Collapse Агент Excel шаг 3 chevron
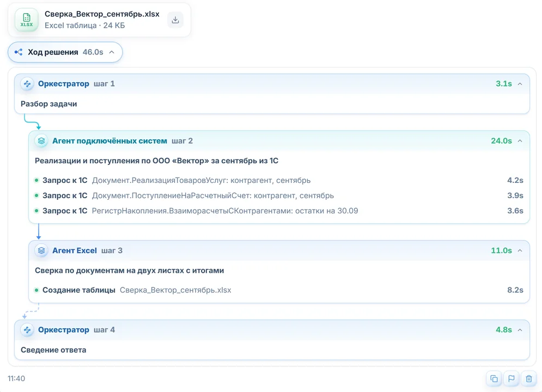Screen dimensions: 542x392 tap(520, 250)
